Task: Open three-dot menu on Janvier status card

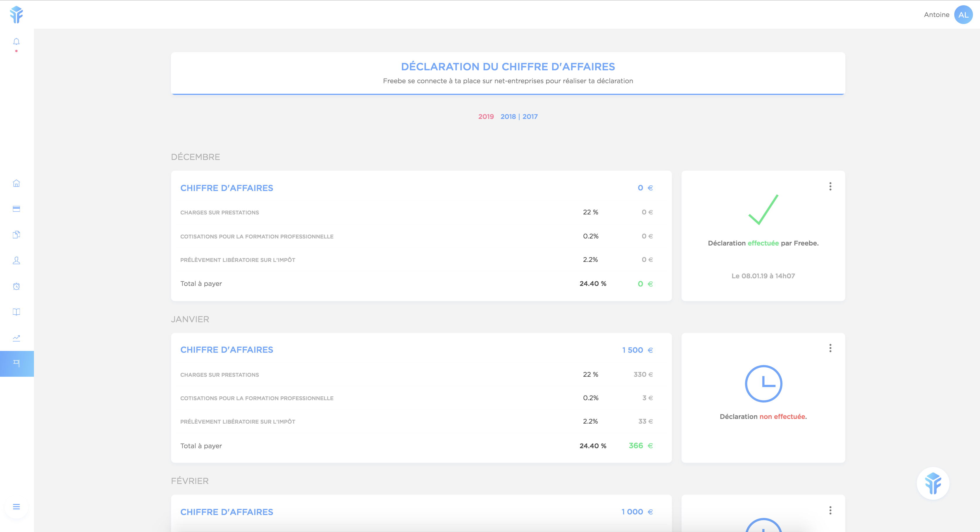Action: [x=830, y=348]
